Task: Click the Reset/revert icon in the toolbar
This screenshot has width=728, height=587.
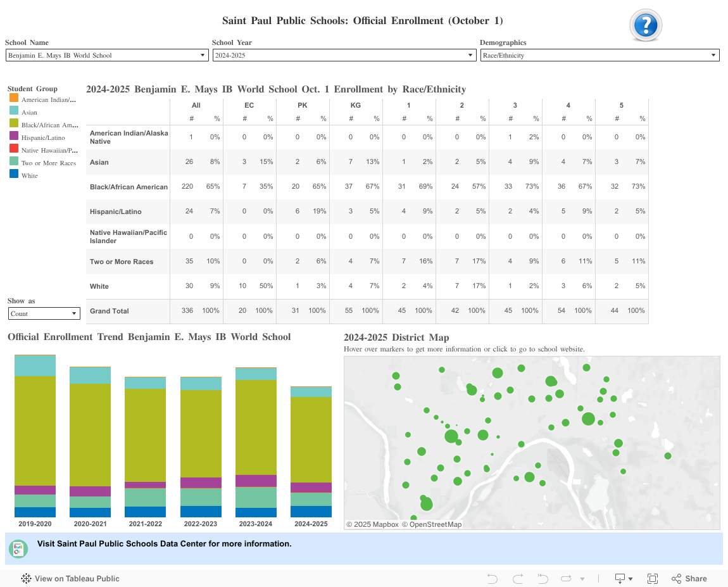Action: tap(542, 578)
